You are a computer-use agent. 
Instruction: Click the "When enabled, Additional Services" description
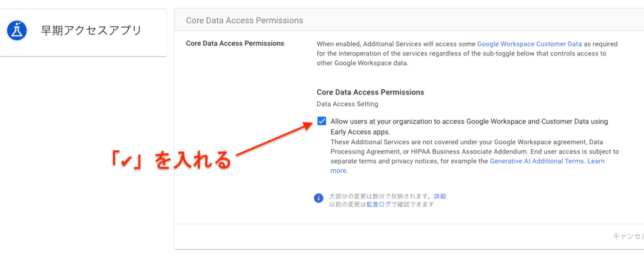tap(466, 54)
